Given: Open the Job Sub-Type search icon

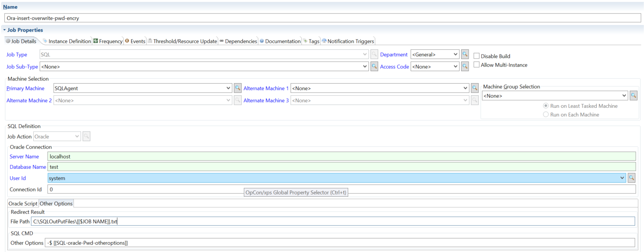Looking at the screenshot, I should [374, 67].
